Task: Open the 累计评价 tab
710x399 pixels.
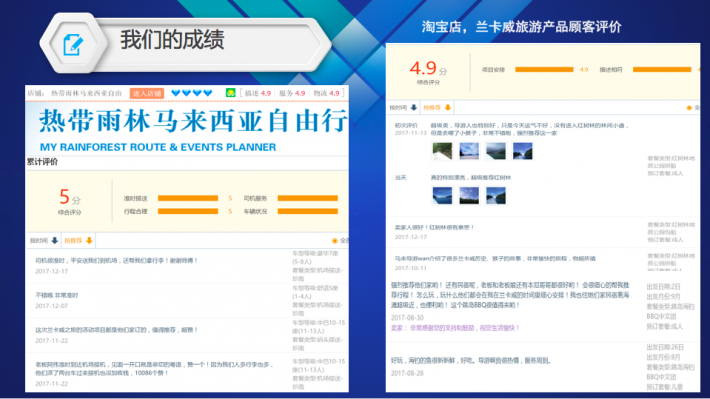Action: 42,162
